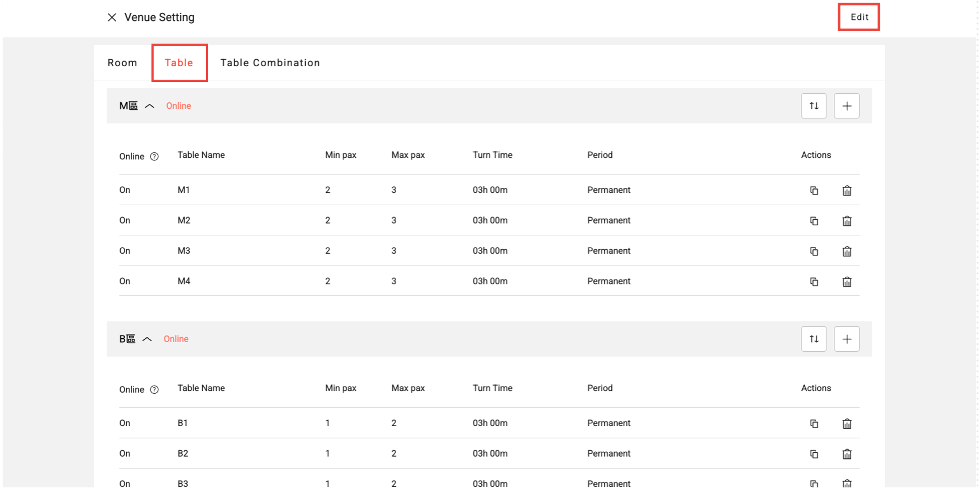The width and height of the screenshot is (980, 489).
Task: Click the Edit button
Action: pyautogui.click(x=859, y=17)
